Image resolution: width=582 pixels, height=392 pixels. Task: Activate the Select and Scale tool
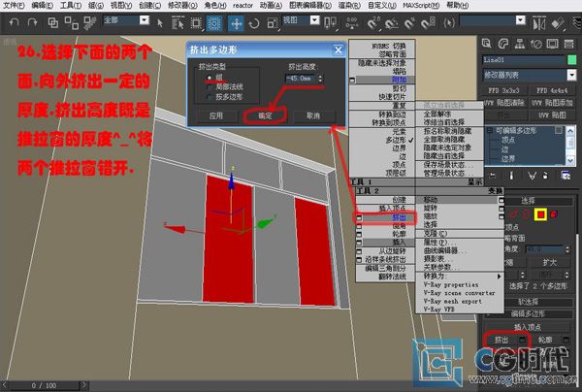click(272, 23)
